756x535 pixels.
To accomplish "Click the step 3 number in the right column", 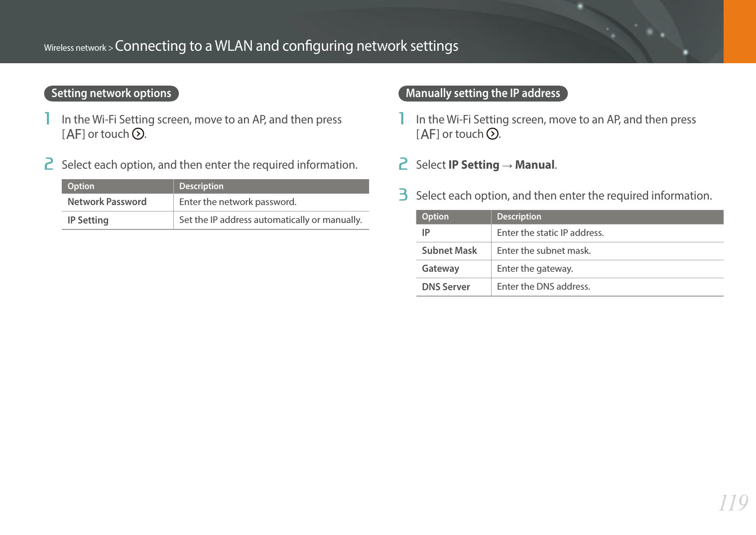I will 403,195.
